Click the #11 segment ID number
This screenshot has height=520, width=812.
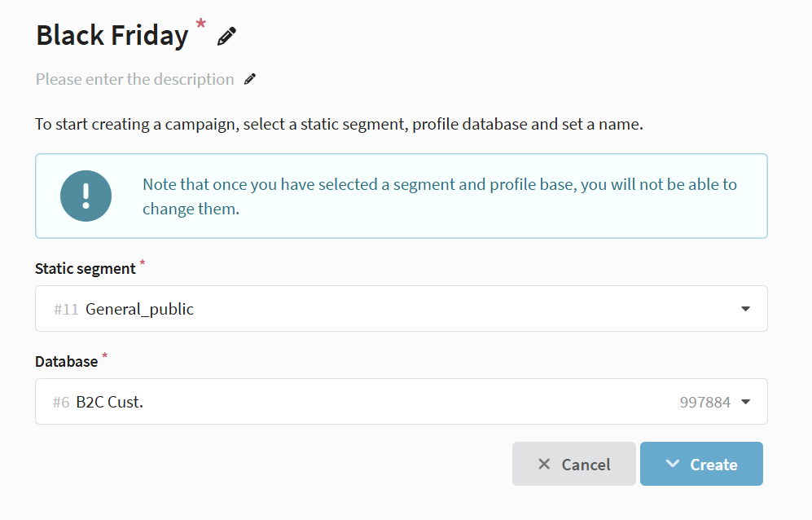pyautogui.click(x=65, y=309)
